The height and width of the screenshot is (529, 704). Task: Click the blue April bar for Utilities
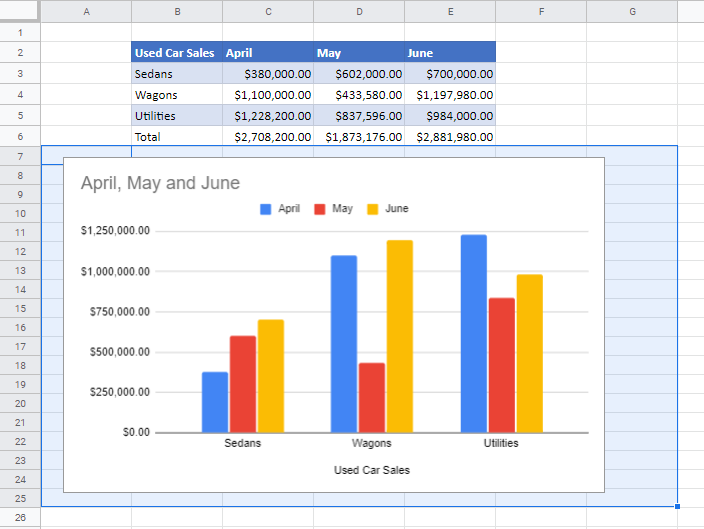[474, 333]
